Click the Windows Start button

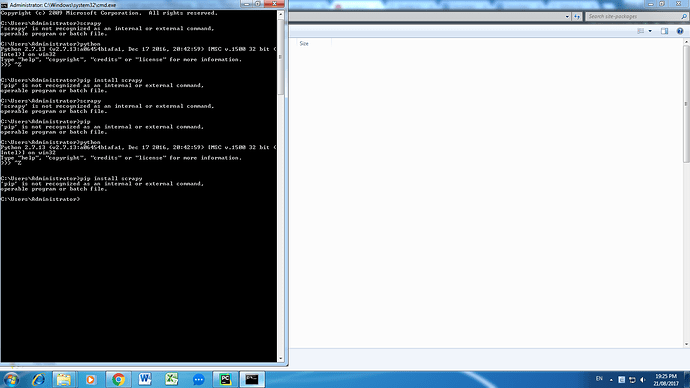click(11, 379)
